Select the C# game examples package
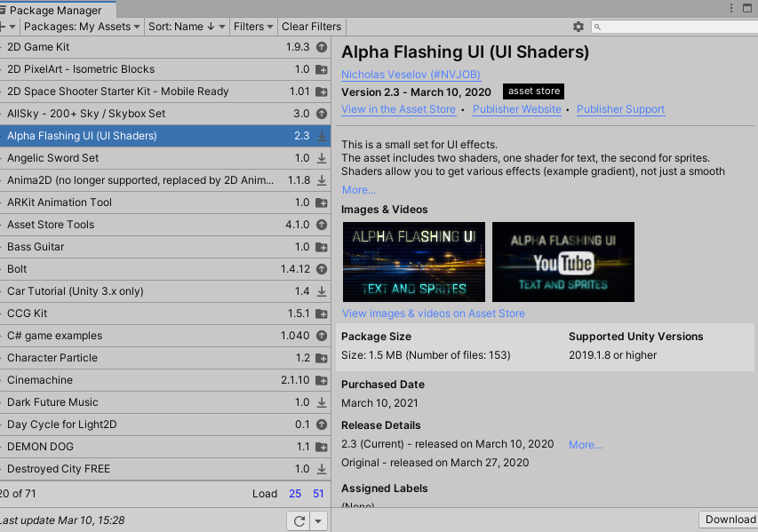The width and height of the screenshot is (758, 532). click(x=165, y=336)
